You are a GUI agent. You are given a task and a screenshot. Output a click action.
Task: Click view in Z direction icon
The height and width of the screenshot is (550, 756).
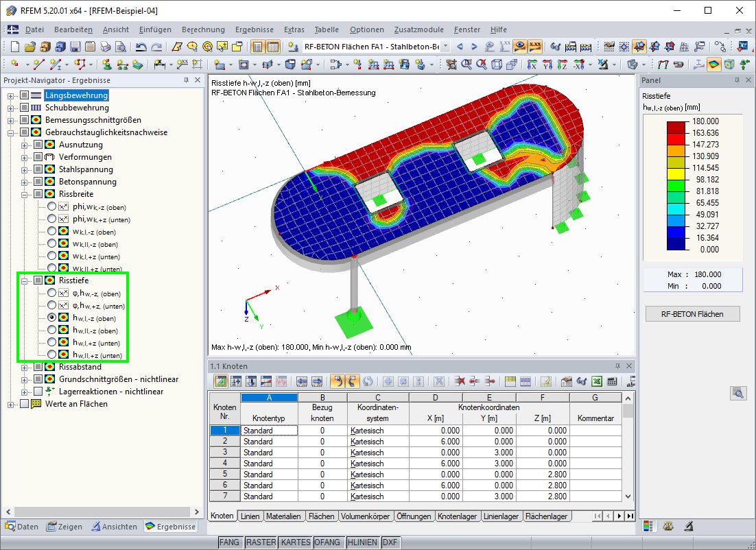coord(562,64)
